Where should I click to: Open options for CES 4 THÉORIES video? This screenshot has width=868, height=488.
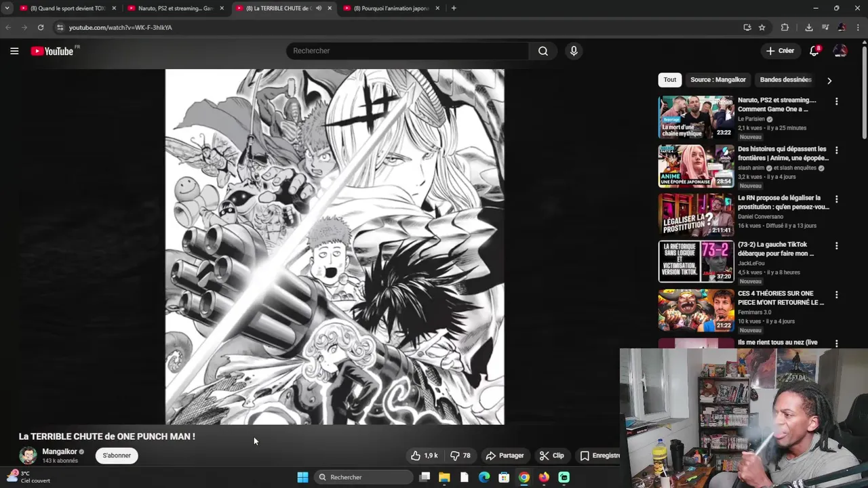[836, 295]
